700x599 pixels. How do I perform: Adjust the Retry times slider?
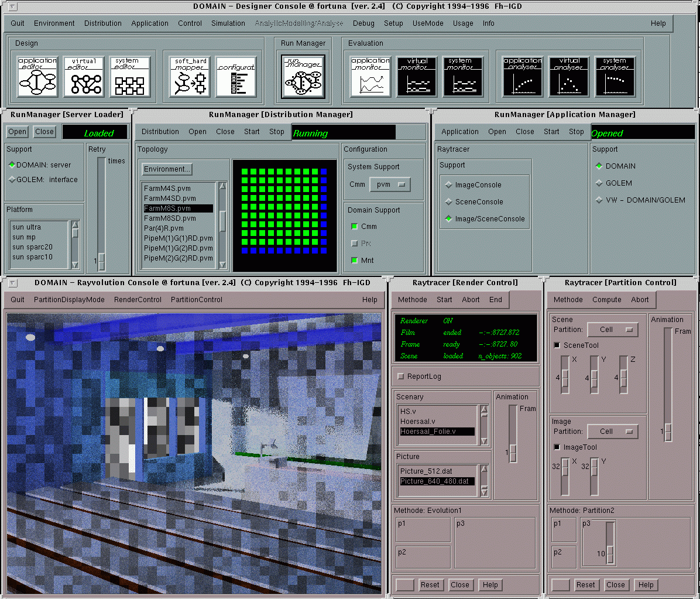(101, 260)
